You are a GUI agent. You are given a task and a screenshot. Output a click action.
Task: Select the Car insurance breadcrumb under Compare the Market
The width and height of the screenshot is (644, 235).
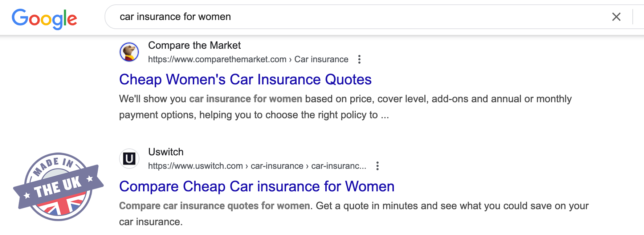[321, 59]
